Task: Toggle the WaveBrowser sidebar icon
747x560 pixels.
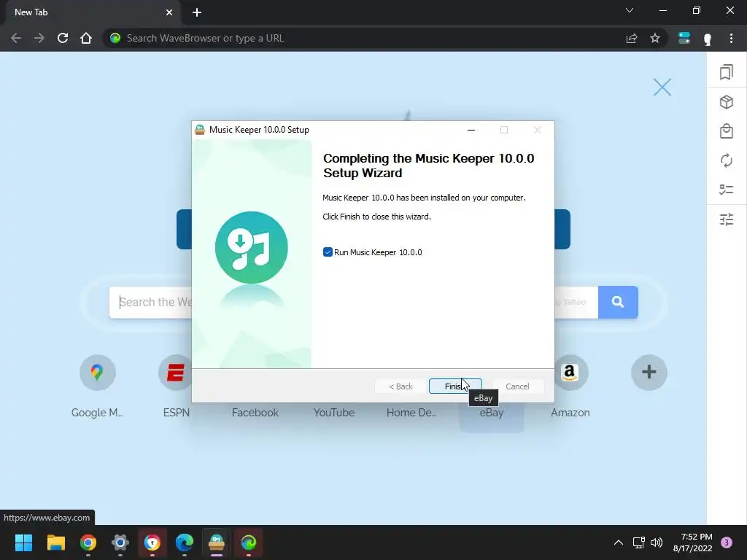Action: 684,38
